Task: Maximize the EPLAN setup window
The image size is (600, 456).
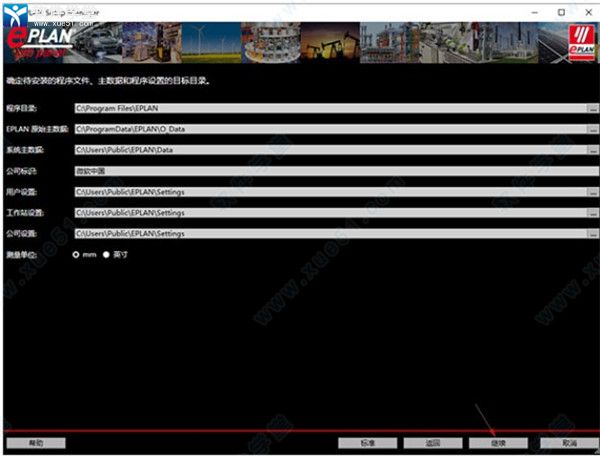Action: (561, 13)
